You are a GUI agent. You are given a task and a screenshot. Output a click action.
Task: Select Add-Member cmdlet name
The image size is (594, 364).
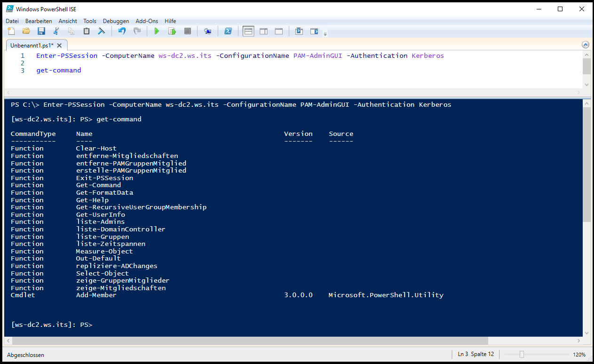[x=96, y=295]
